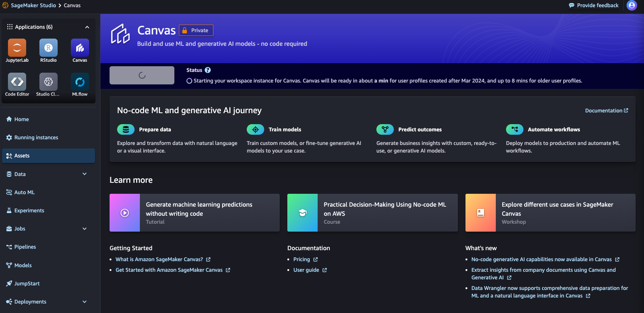
Task: Click the Predict outcomes icon
Action: tap(385, 129)
